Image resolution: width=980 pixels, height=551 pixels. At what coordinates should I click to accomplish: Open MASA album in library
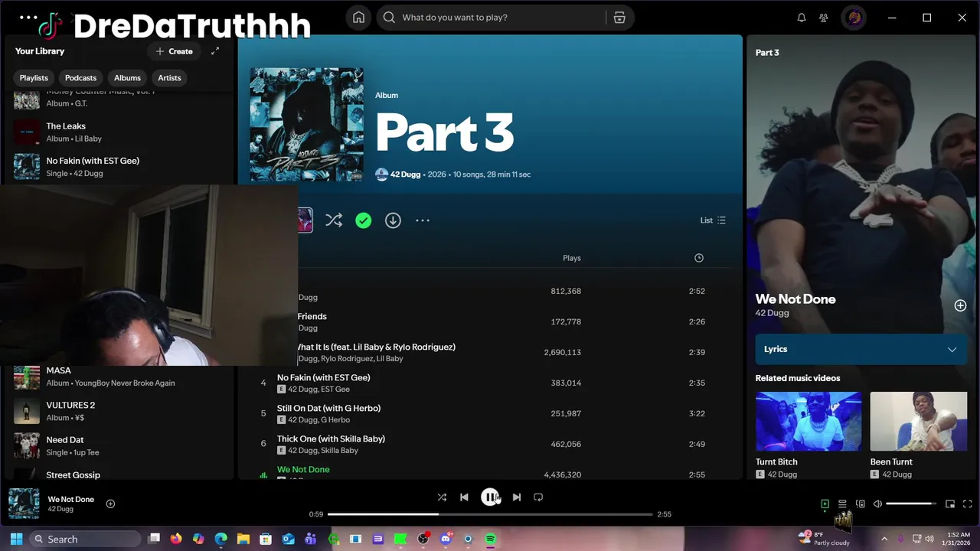[119, 377]
